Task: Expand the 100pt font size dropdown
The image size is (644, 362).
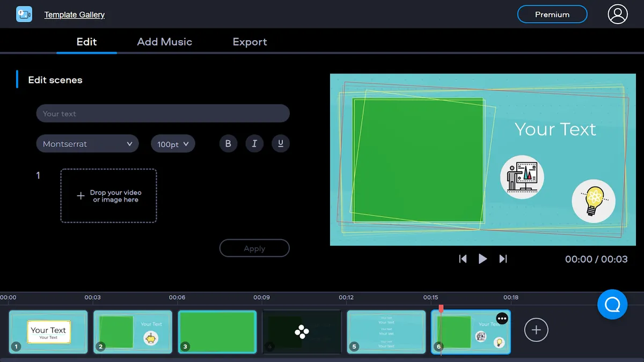Action: pyautogui.click(x=173, y=144)
